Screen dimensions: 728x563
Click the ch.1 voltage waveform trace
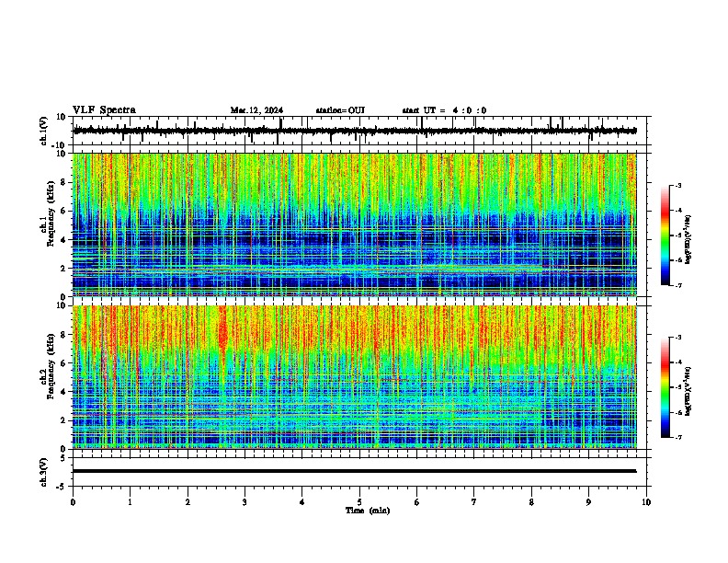click(x=355, y=131)
